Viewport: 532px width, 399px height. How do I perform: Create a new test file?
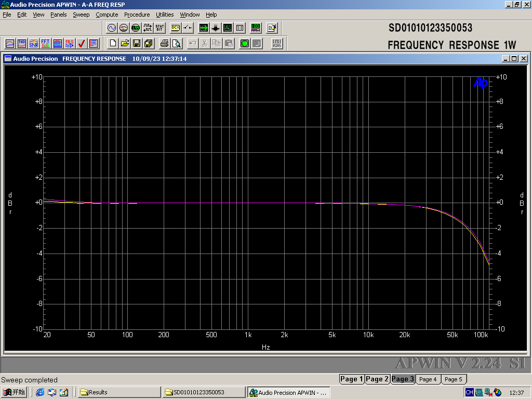click(113, 44)
